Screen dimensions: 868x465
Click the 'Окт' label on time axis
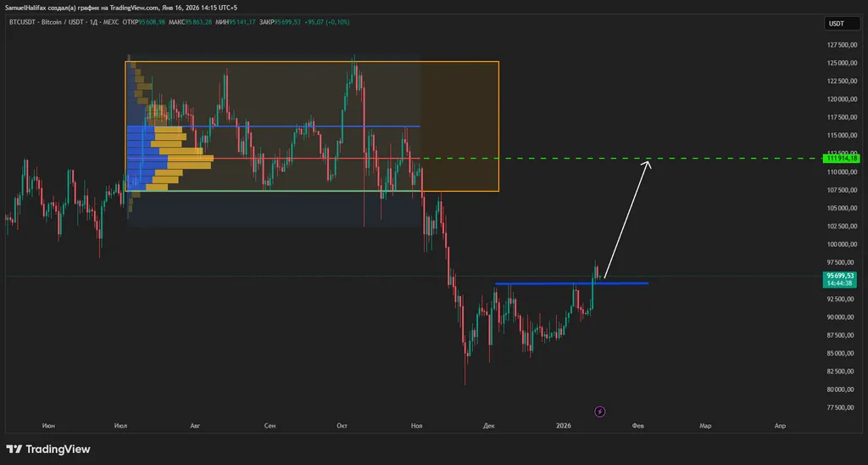point(342,424)
